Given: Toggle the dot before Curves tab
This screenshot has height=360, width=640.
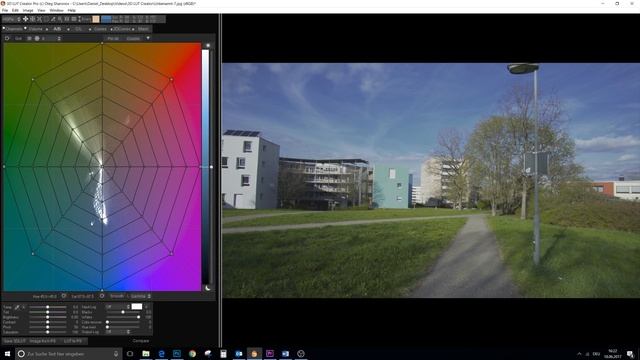Looking at the screenshot, I should [90, 29].
